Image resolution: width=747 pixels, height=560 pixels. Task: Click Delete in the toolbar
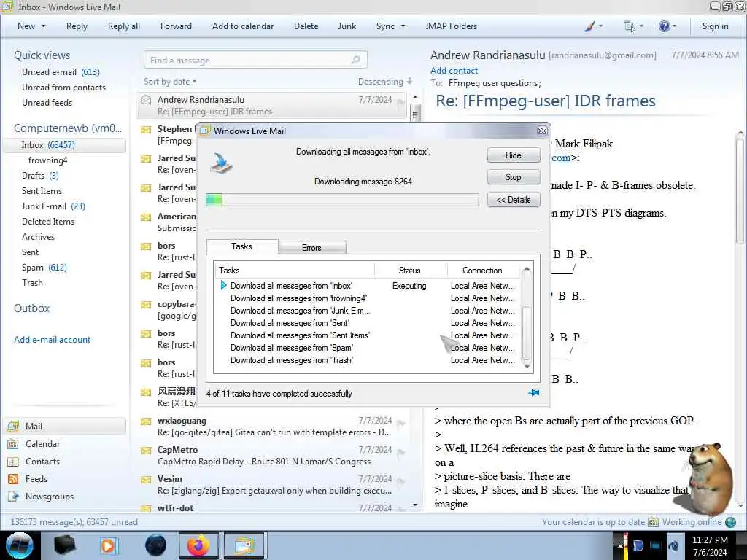pyautogui.click(x=306, y=26)
